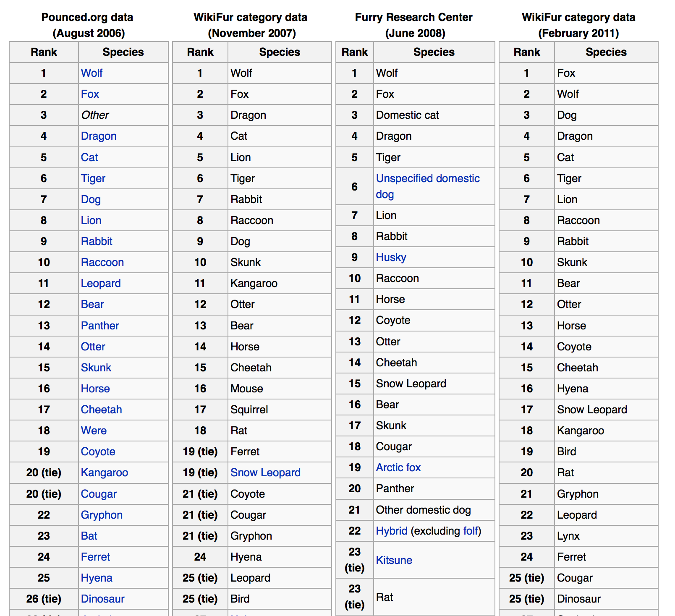Open the blue Cheetah link at rank 17
Viewport: 675px width, 616px height.
101,410
